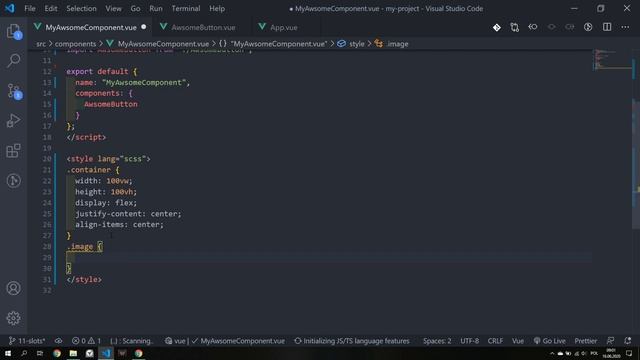Image resolution: width=640 pixels, height=360 pixels.
Task: Open the GitLens view below Extensions
Action: (13, 180)
